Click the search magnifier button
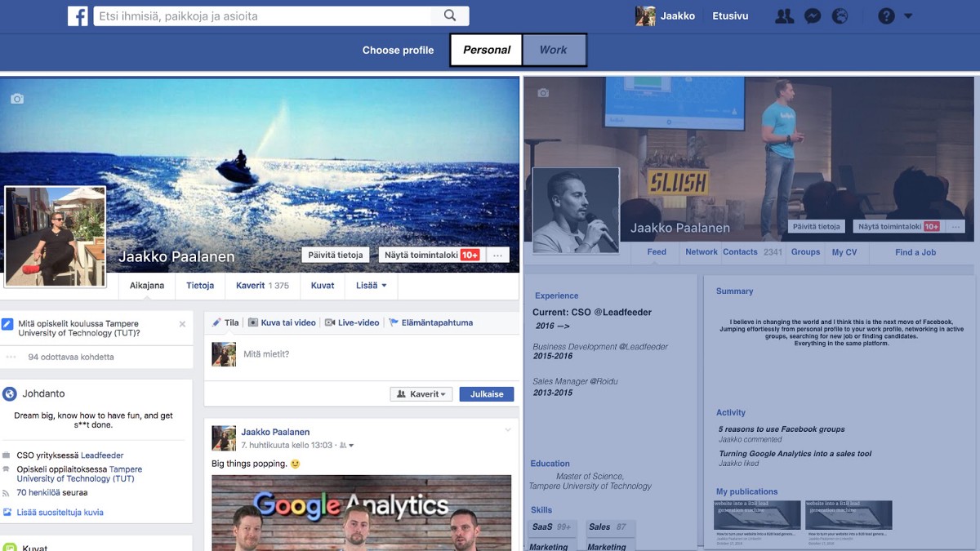Screen dimensions: 980x551 pos(450,16)
